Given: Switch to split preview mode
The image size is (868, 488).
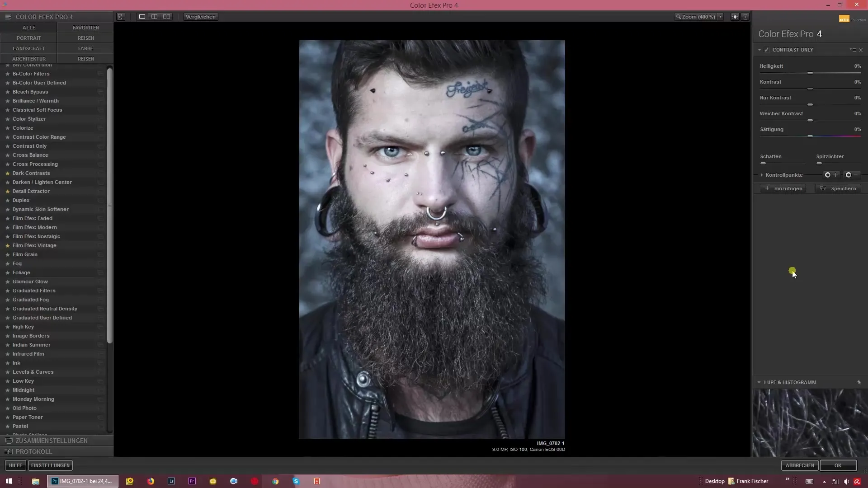Looking at the screenshot, I should point(154,17).
